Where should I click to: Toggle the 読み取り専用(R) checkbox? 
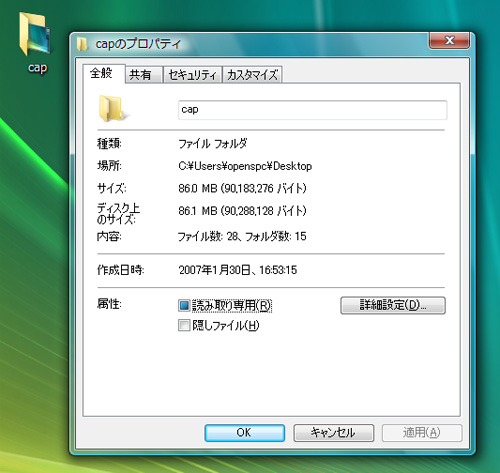point(184,305)
